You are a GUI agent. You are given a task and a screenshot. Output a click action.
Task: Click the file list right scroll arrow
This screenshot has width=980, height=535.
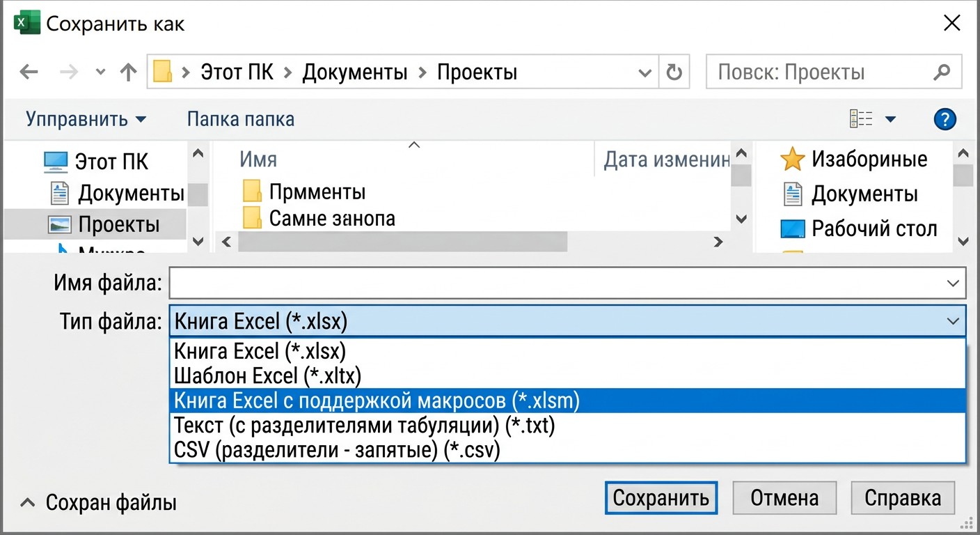(x=718, y=242)
